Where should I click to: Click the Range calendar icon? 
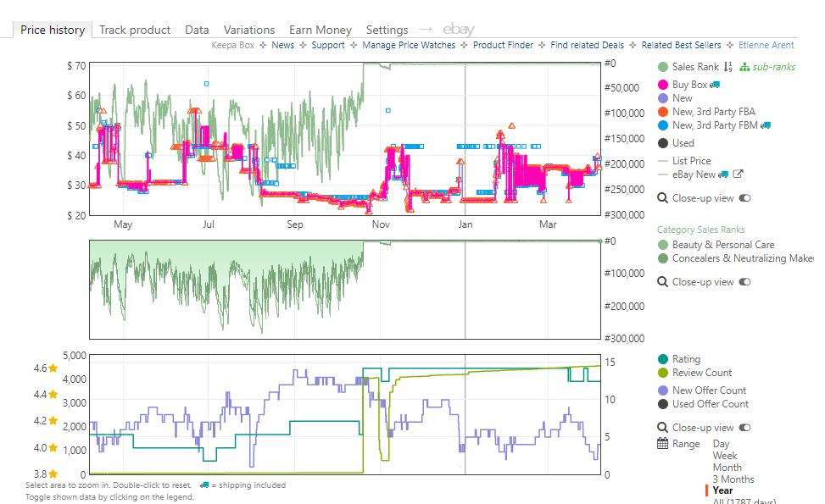pos(663,444)
